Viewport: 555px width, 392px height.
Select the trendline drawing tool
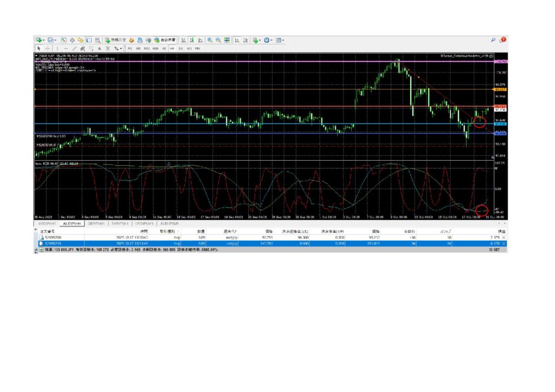(x=74, y=48)
